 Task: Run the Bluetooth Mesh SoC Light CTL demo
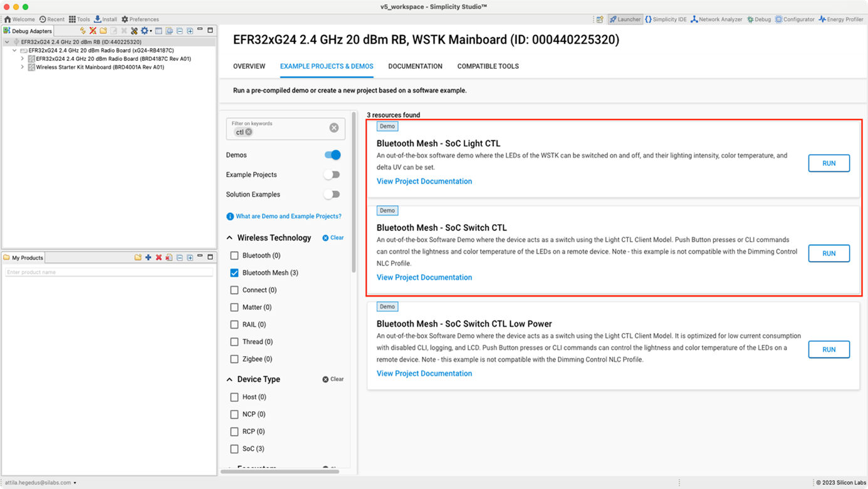(x=829, y=163)
